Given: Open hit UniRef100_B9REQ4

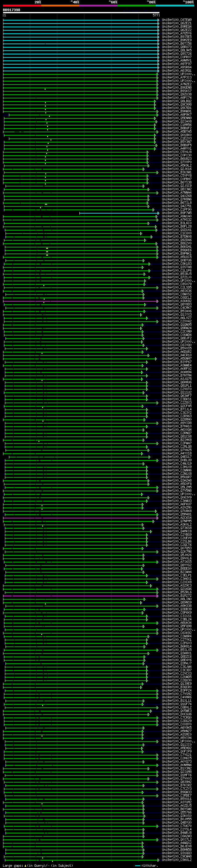Looking at the screenshot, I should coord(176,26).
